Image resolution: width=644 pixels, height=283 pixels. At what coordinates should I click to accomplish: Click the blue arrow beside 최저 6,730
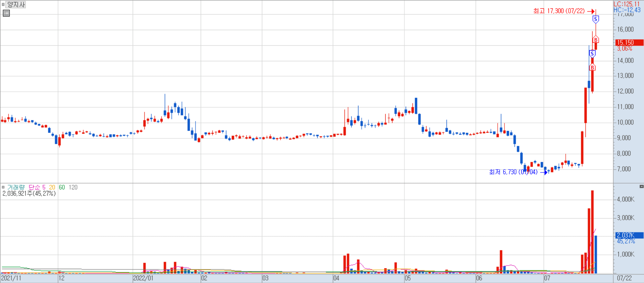tap(544, 172)
